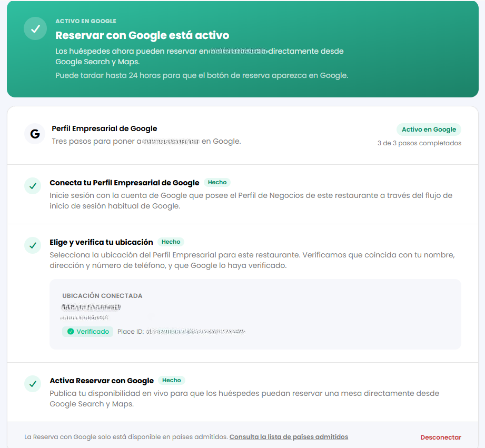Open Consulta la lista de países admitidos link
485x448 pixels.
[x=289, y=437]
